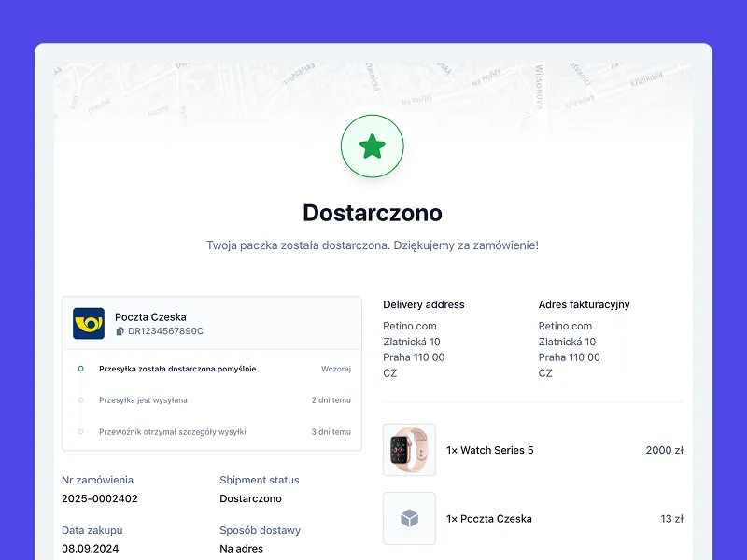Screen dimensions: 747x560
Task: Click the 'Adres fakturacyjny' heading
Action: pos(584,304)
